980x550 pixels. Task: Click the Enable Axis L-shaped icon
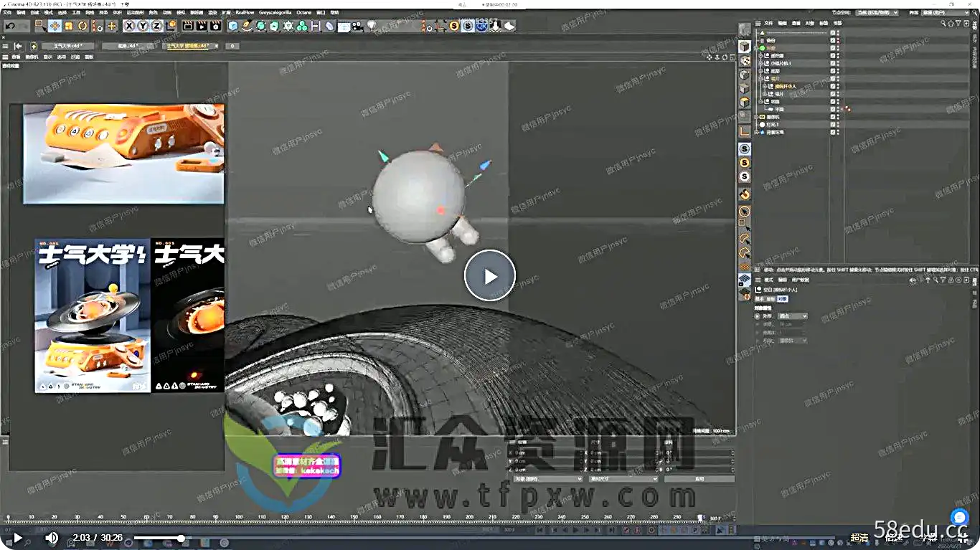[745, 131]
